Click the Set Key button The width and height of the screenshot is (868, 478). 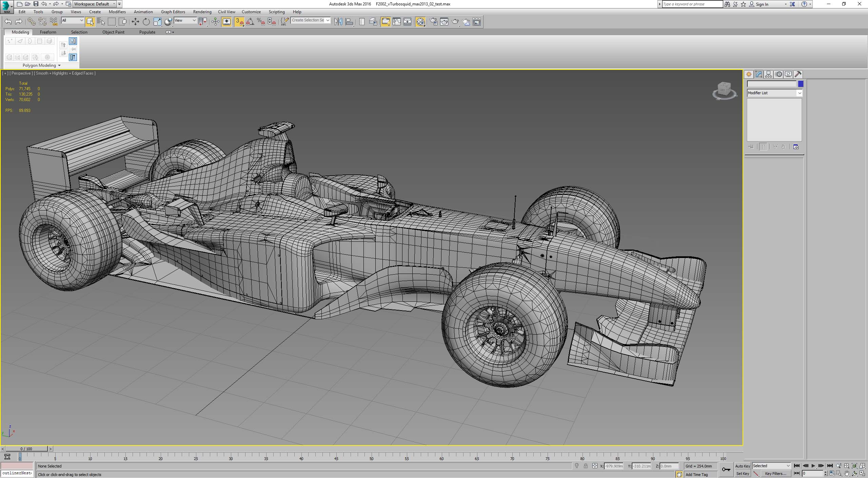(743, 474)
